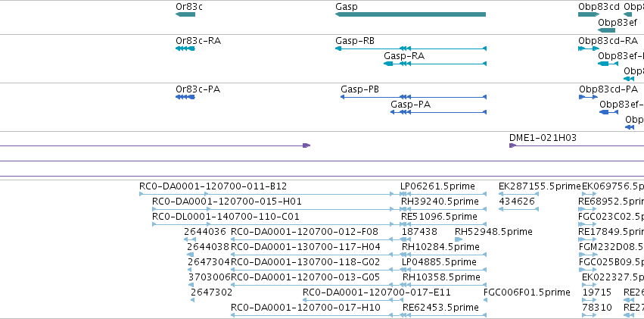Click the Or83c-RA transcript label
The image size is (644, 319).
pyautogui.click(x=198, y=41)
